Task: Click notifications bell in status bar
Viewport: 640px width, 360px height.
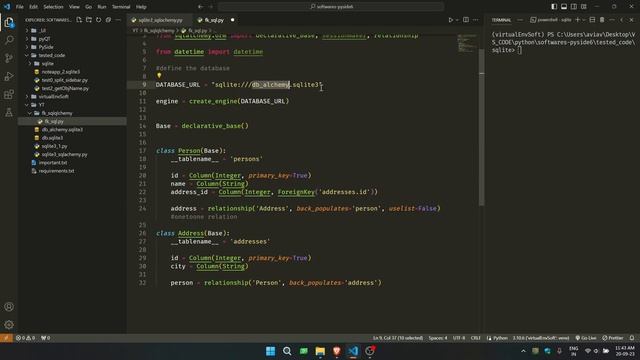Action: click(x=632, y=338)
